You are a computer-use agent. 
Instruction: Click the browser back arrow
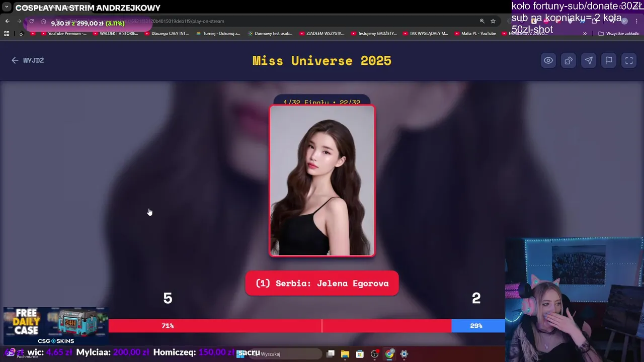(7, 21)
